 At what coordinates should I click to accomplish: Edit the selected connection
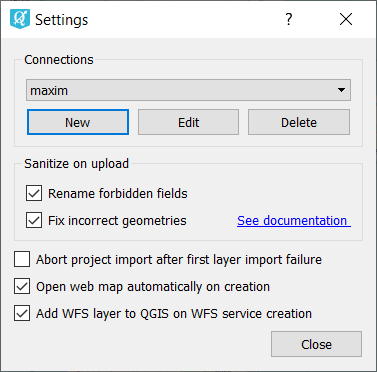point(188,122)
